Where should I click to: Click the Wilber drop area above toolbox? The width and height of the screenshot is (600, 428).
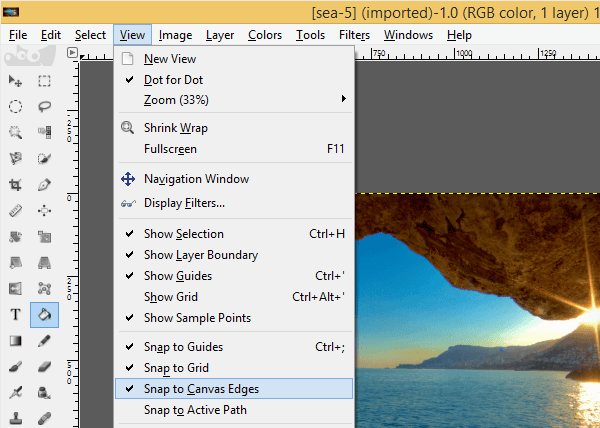[x=30, y=56]
